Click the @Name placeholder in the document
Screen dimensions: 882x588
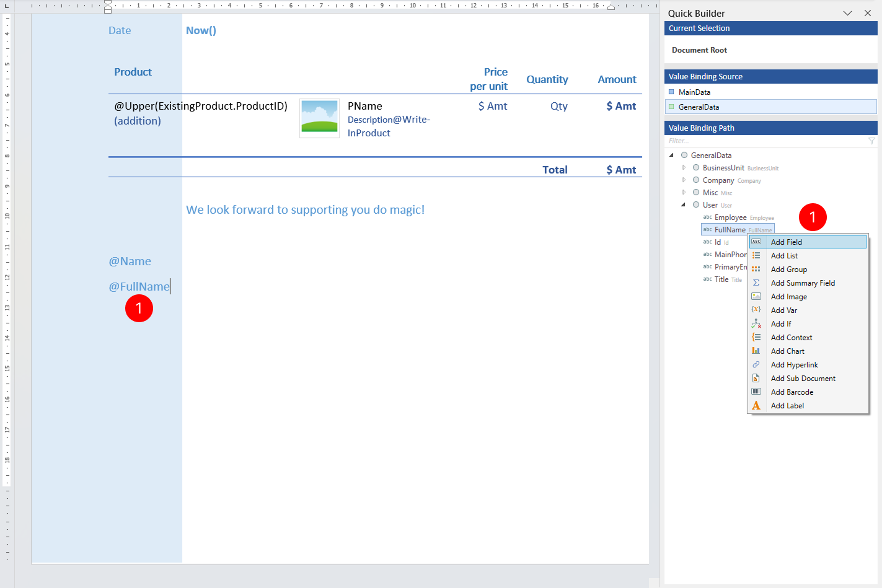pyautogui.click(x=130, y=261)
